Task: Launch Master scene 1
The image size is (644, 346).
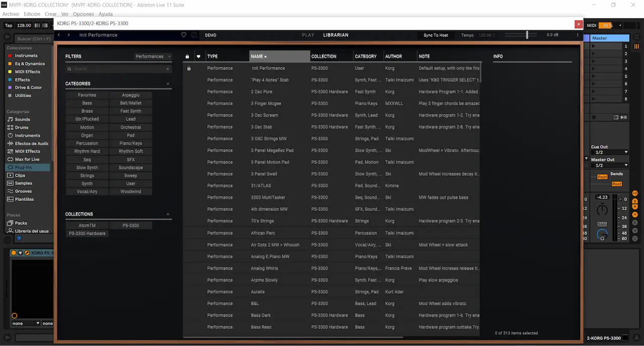Action: point(593,46)
